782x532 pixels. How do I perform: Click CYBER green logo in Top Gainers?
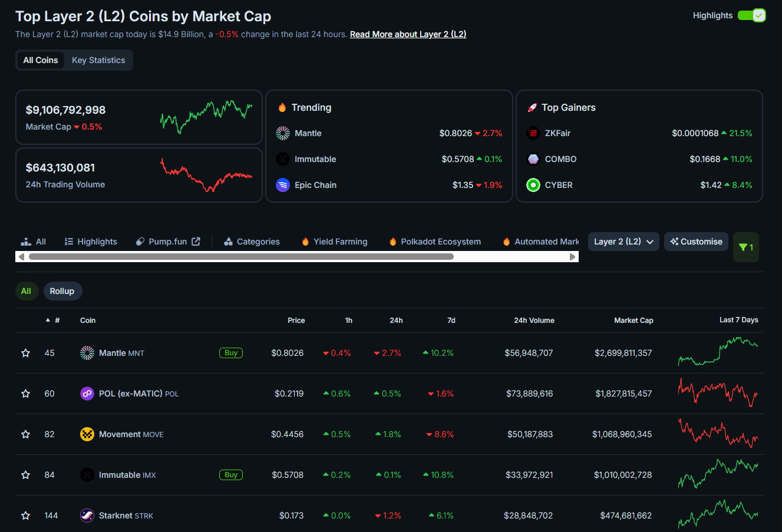533,185
